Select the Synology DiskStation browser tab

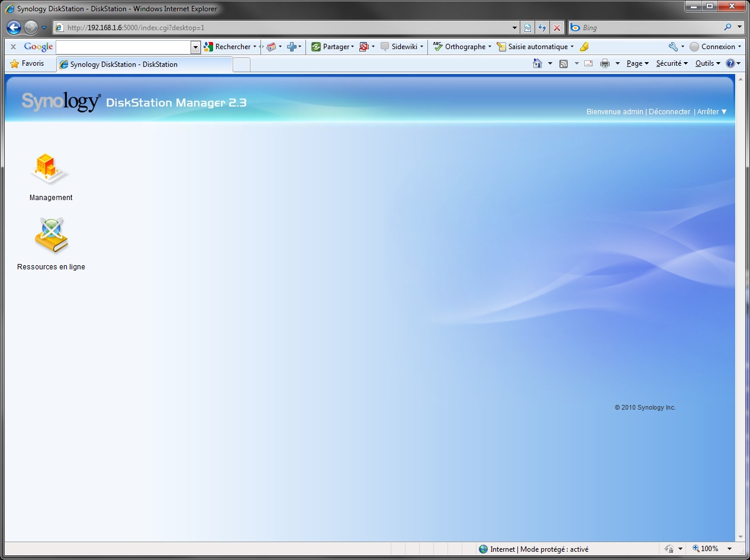(144, 65)
